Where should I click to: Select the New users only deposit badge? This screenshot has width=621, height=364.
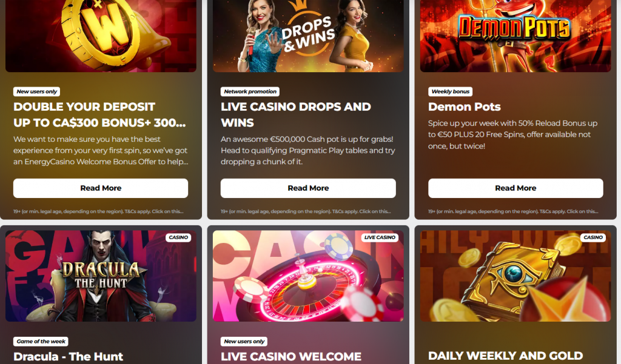pos(37,91)
